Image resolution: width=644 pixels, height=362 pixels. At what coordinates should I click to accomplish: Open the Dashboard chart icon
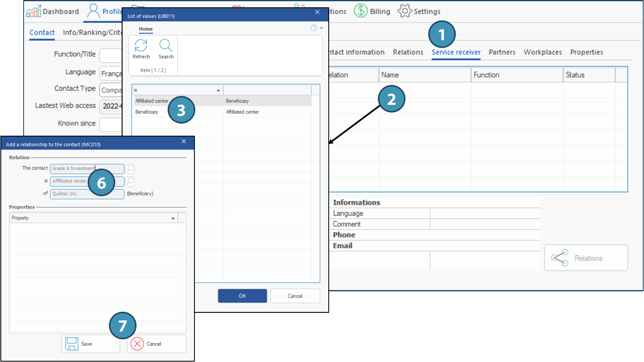pyautogui.click(x=34, y=11)
